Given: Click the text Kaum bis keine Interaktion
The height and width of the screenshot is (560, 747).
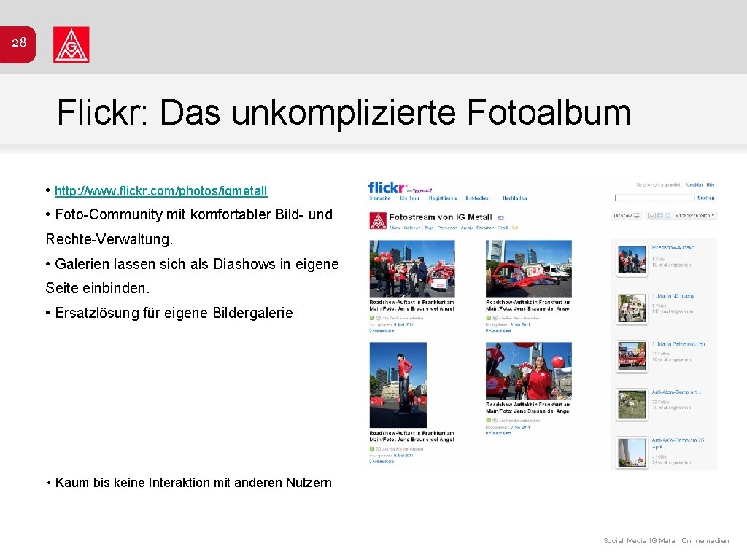Looking at the screenshot, I should pos(193,483).
